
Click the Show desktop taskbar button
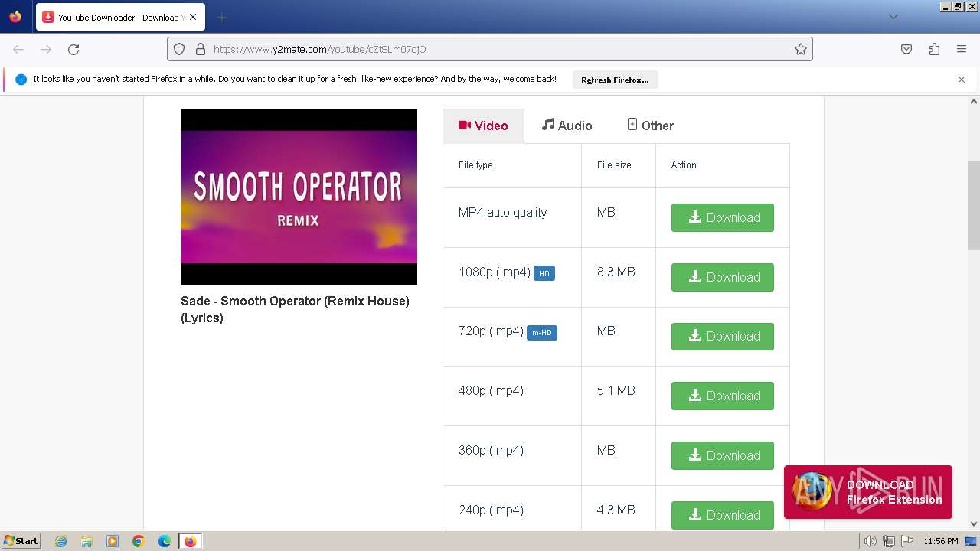tap(972, 541)
